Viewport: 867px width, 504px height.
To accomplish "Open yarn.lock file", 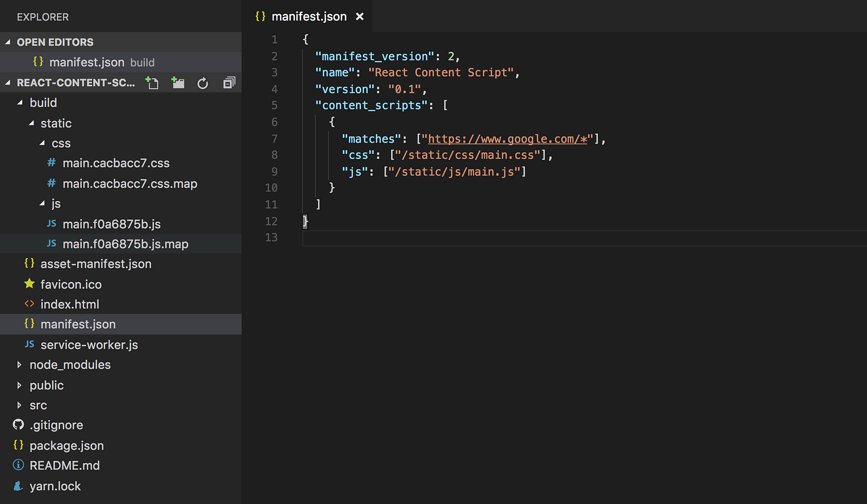I will pos(55,486).
